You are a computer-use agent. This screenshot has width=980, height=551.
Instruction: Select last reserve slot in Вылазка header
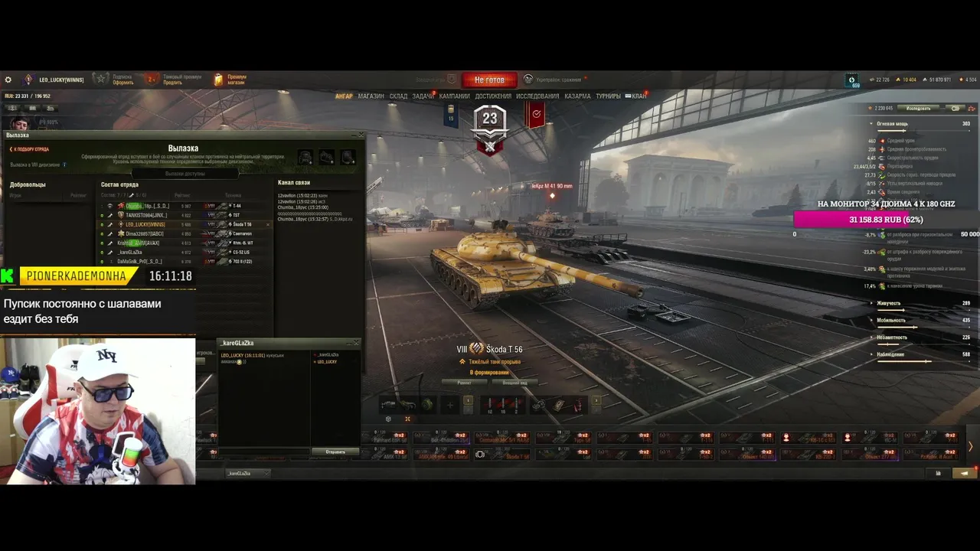(x=348, y=157)
